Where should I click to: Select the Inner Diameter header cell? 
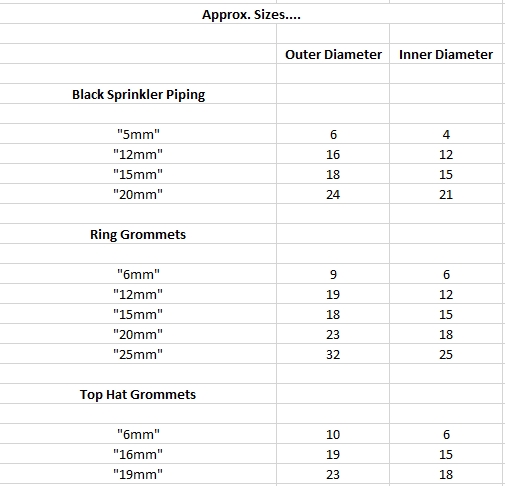446,54
